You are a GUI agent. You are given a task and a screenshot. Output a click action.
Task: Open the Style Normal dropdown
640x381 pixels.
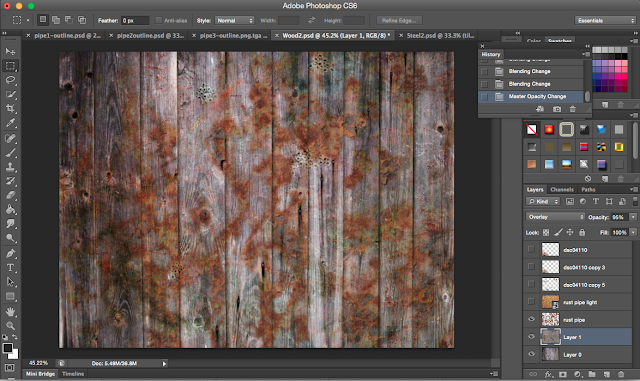click(x=234, y=20)
